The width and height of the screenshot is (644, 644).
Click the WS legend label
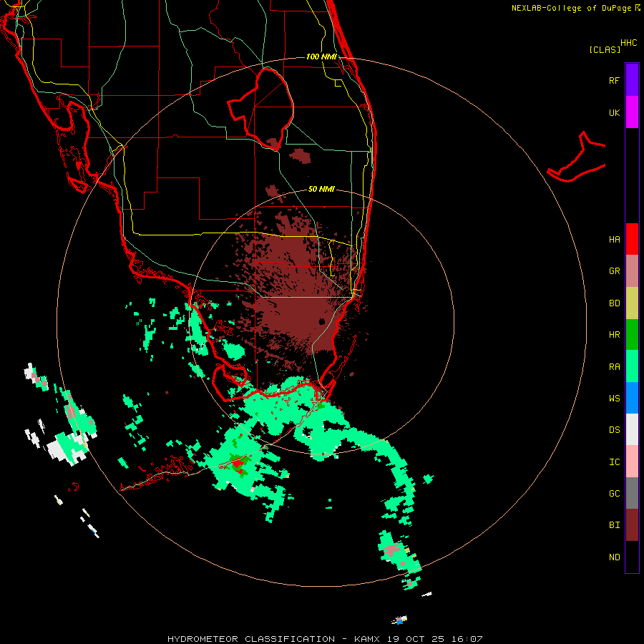tap(614, 399)
